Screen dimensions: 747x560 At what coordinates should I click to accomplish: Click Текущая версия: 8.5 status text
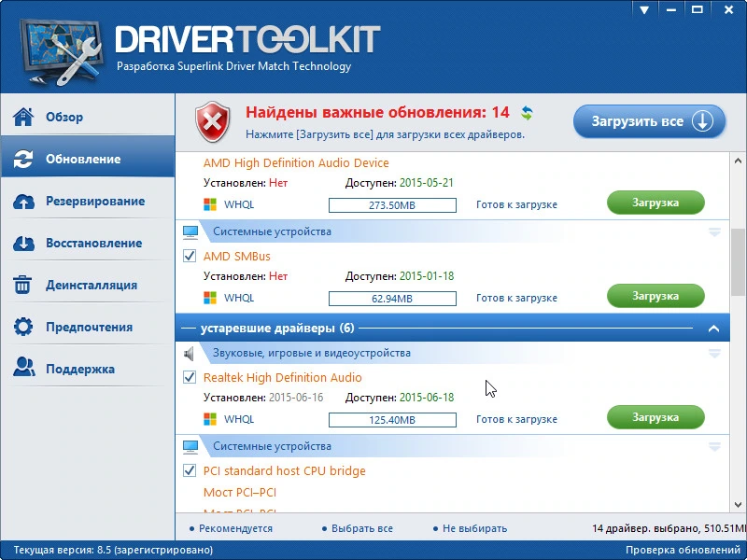[113, 551]
